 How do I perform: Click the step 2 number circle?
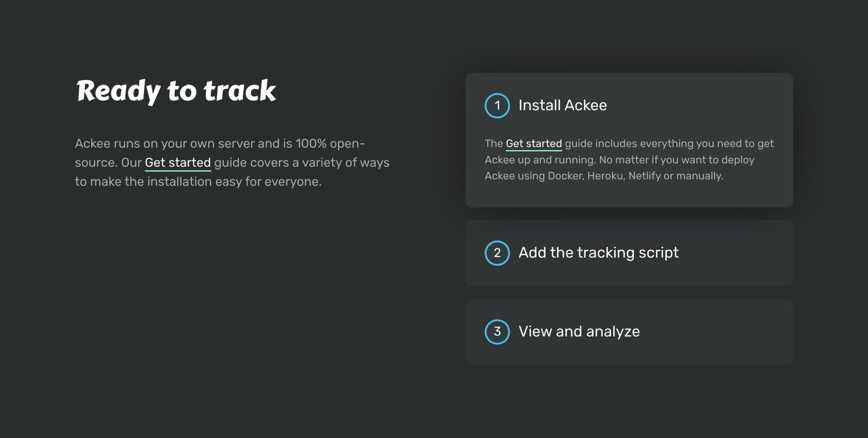(x=497, y=253)
